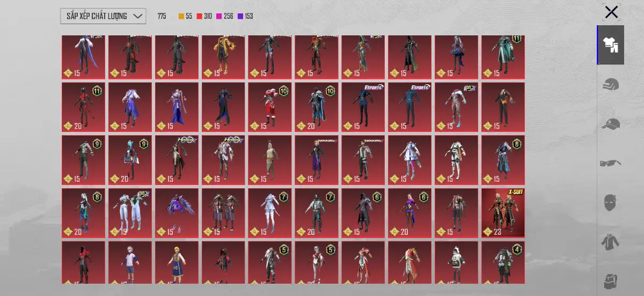Select the grey armor outfit with badge 9
This screenshot has width=644, height=296.
coord(83,160)
